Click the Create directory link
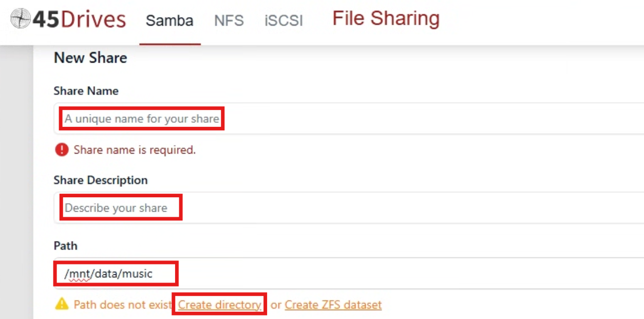 [220, 305]
